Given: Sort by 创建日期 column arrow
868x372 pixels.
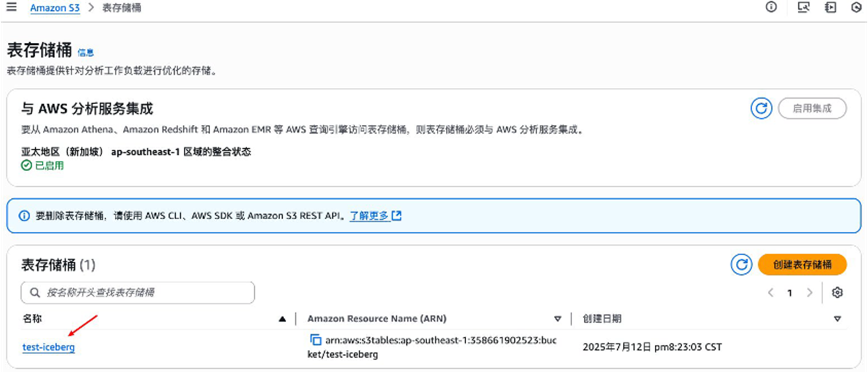Looking at the screenshot, I should pyautogui.click(x=837, y=319).
